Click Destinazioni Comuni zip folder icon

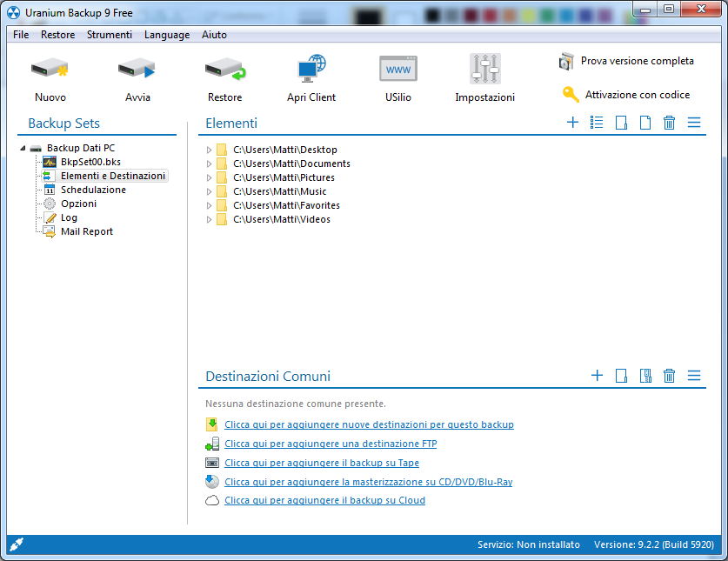645,375
